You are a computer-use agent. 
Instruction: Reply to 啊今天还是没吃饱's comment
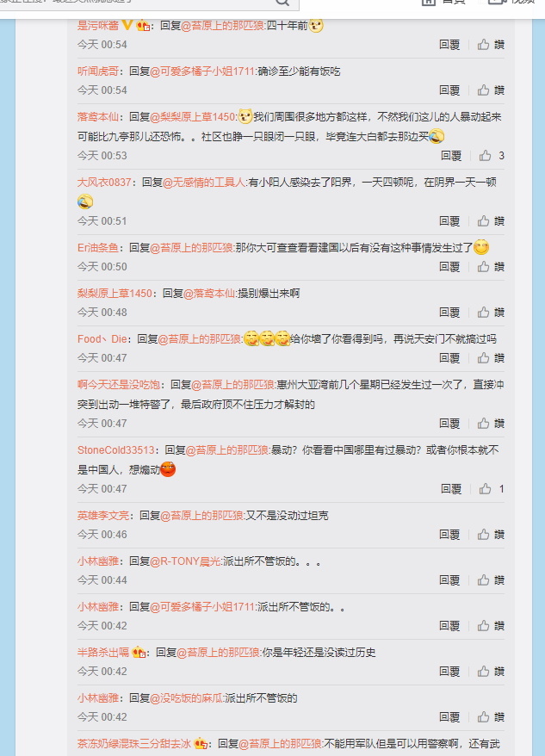[x=449, y=424]
